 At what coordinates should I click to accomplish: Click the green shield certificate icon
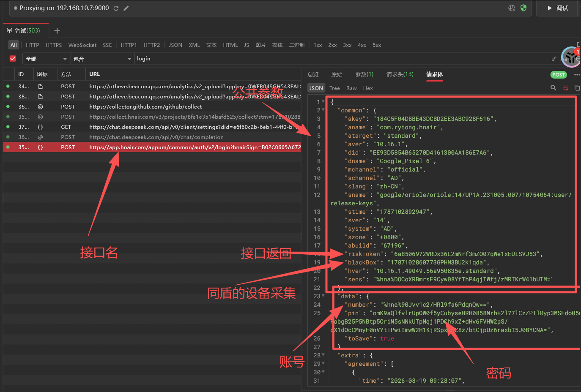tap(523, 8)
